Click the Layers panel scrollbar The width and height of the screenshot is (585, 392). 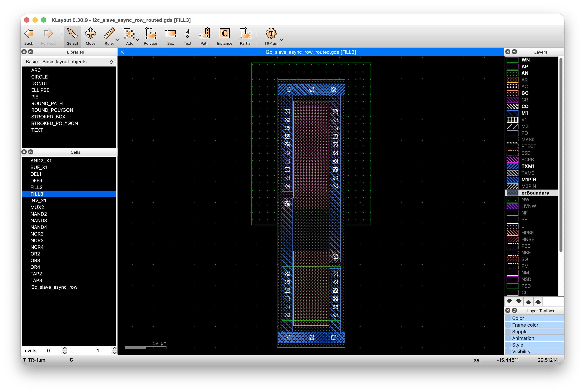pyautogui.click(x=561, y=155)
